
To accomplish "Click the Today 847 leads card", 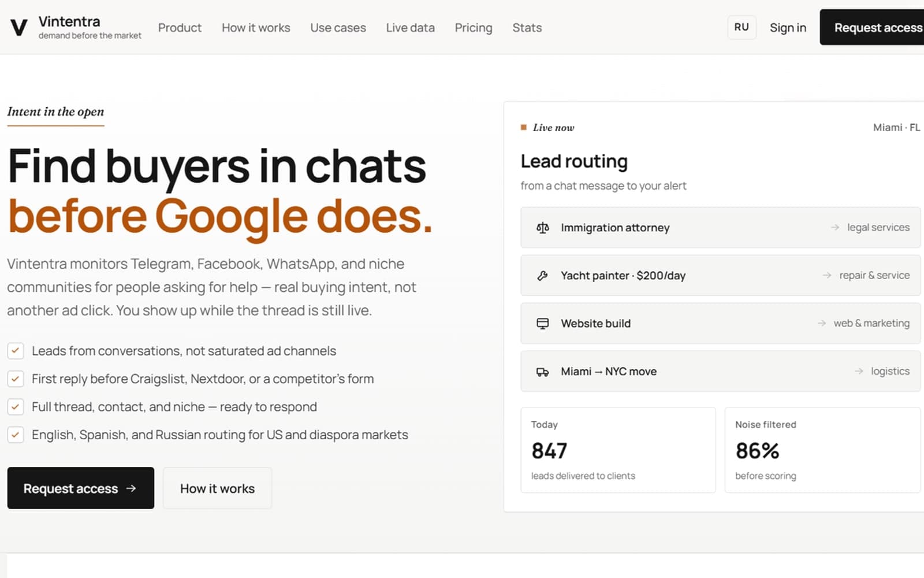I will point(618,450).
